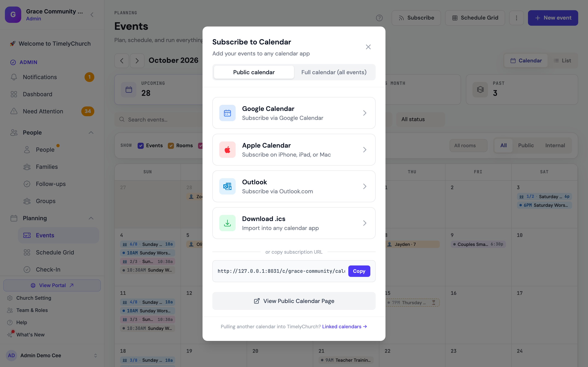Click the Apple Calendar logo icon
This screenshot has height=367, width=588.
pos(227,149)
